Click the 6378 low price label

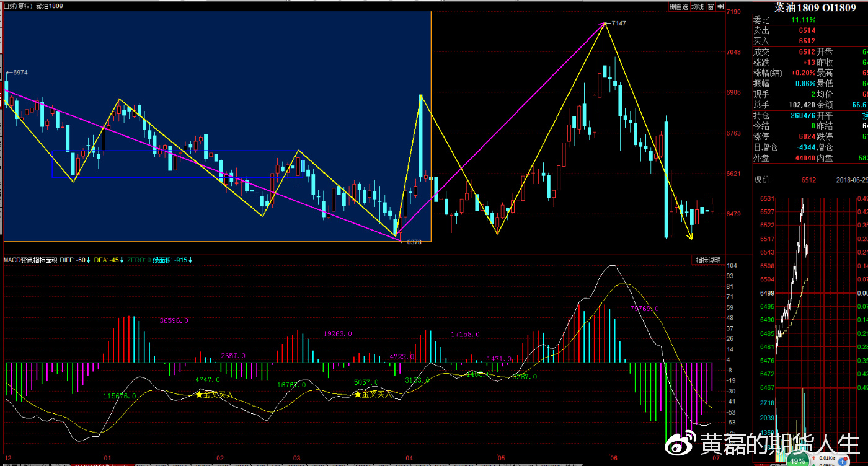(414, 242)
